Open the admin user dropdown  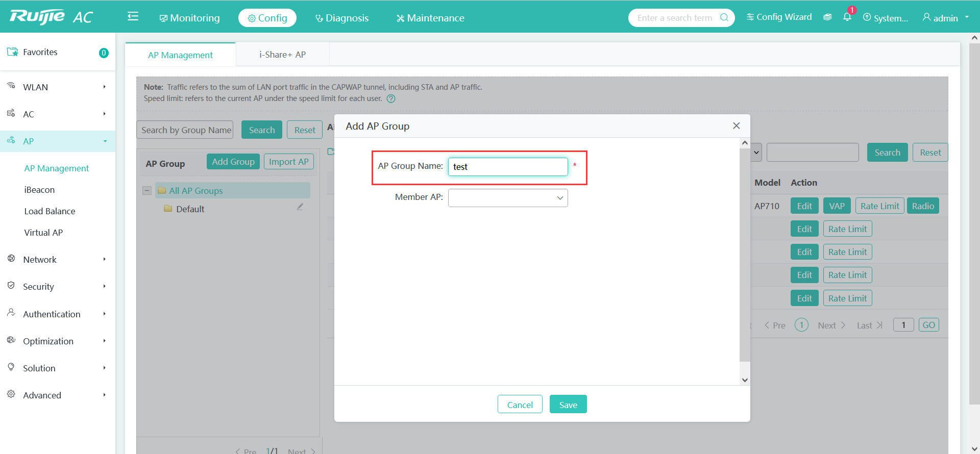(945, 18)
